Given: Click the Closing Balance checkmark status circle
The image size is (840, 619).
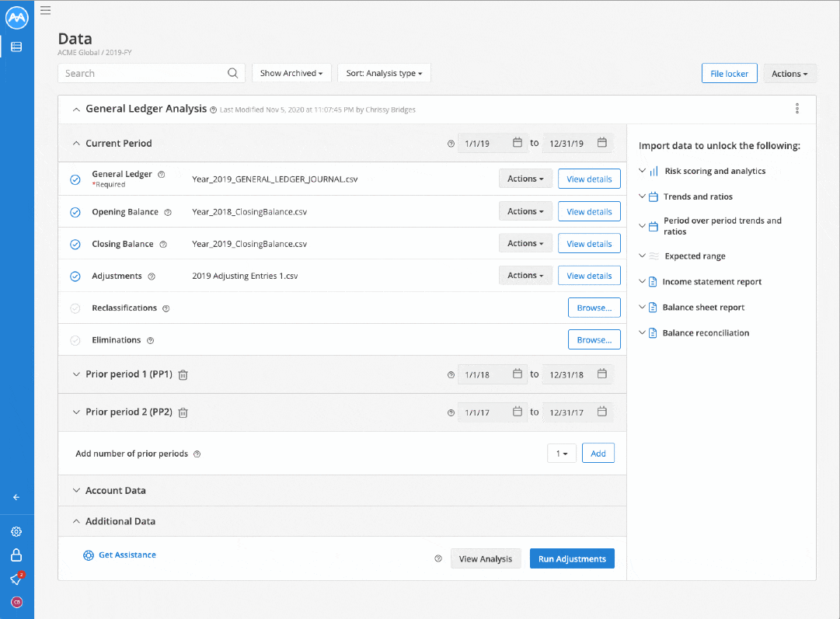Looking at the screenshot, I should coord(75,244).
